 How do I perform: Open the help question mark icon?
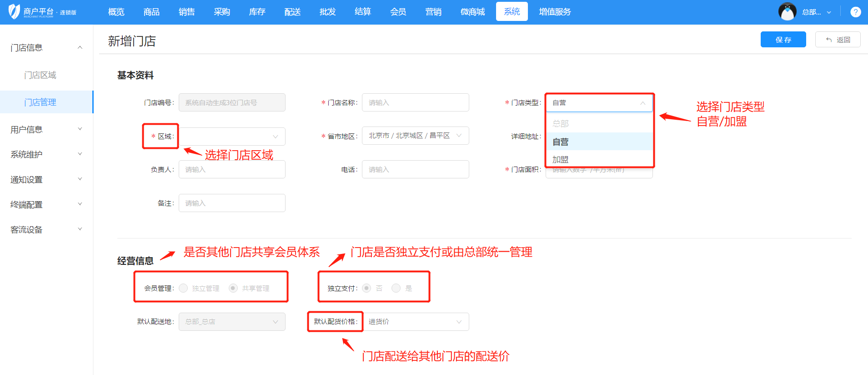click(x=855, y=12)
